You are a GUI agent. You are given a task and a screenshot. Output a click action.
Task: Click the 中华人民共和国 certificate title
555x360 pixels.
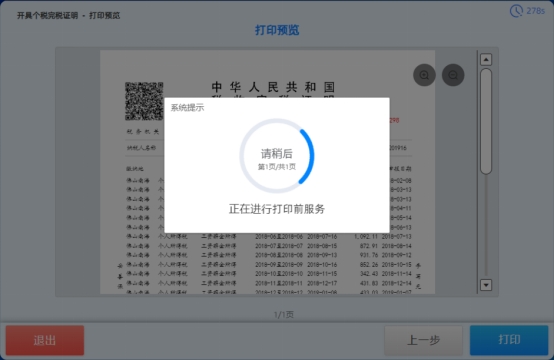coord(273,87)
